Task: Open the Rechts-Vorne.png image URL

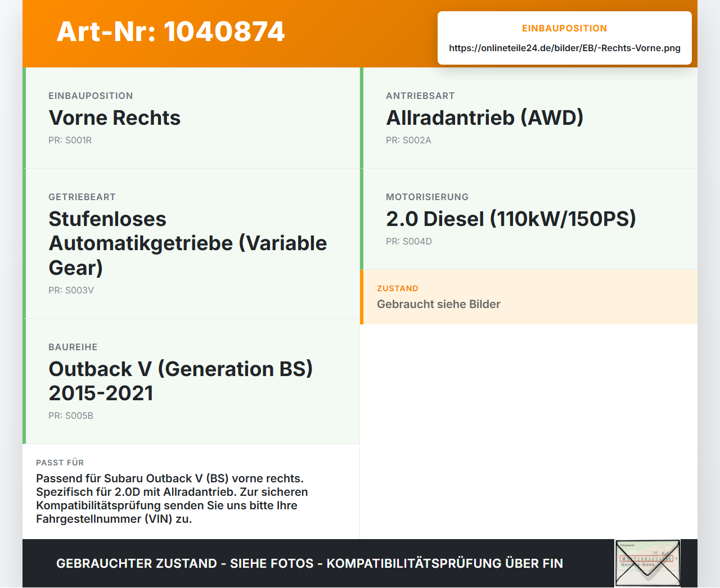Action: [565, 48]
